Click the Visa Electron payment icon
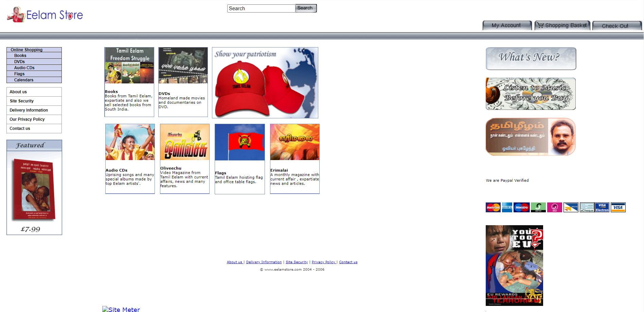This screenshot has width=644, height=312. click(602, 207)
